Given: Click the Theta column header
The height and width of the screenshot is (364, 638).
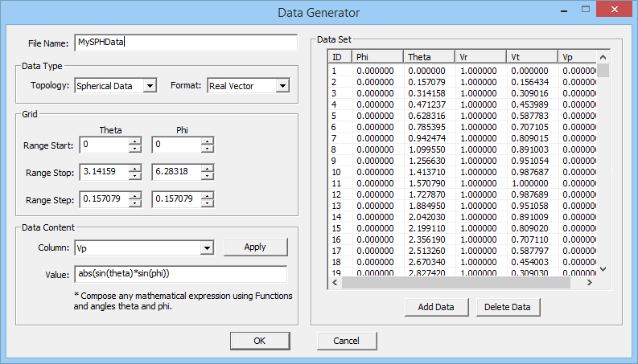Looking at the screenshot, I should (x=429, y=57).
